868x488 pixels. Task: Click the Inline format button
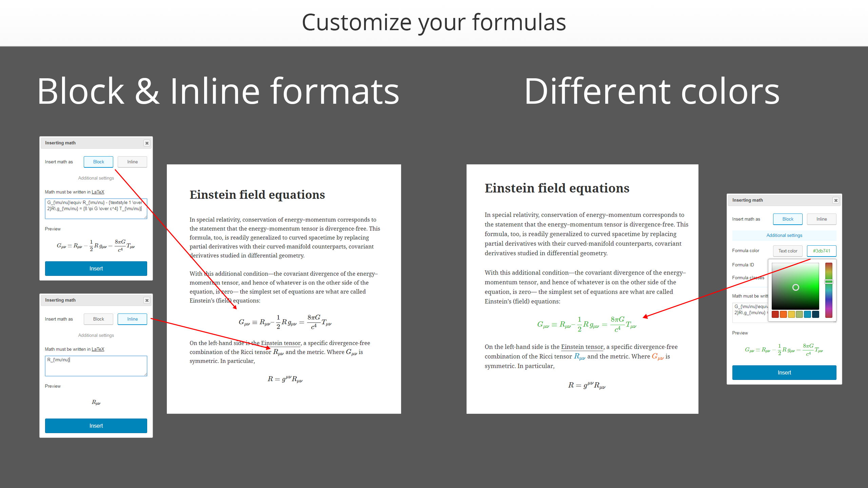click(x=132, y=161)
